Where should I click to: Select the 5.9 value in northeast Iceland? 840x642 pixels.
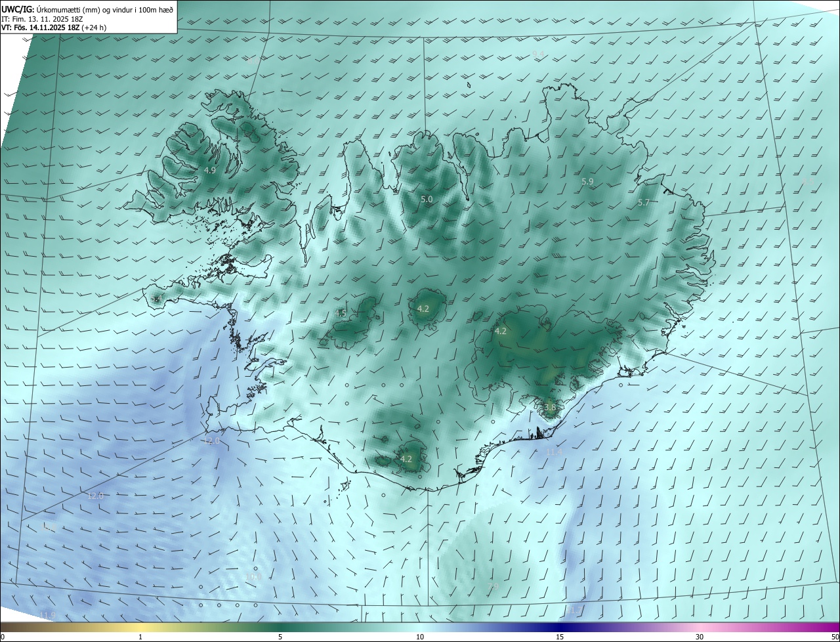(587, 181)
